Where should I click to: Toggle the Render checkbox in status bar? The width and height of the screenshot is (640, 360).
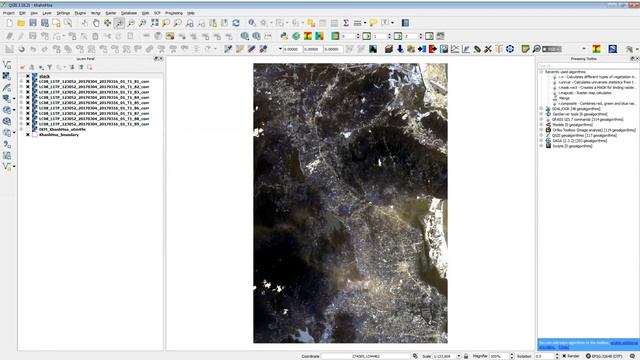coord(564,356)
